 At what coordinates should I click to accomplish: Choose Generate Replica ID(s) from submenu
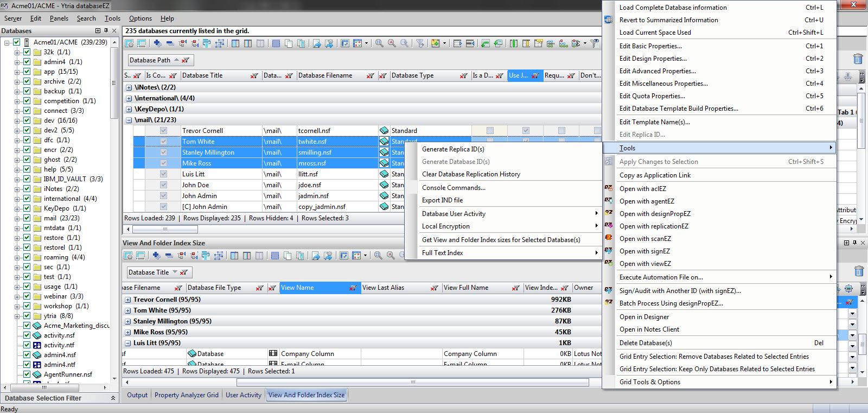tap(453, 149)
